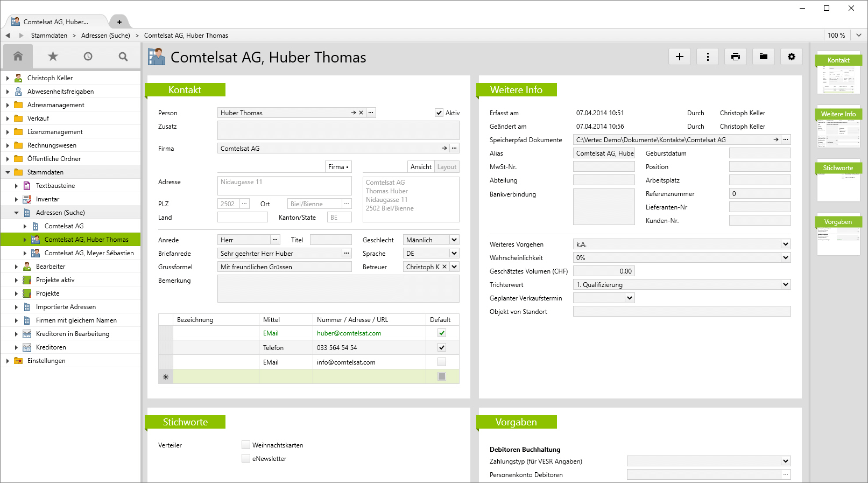Open the Wahrscheinlichkeit dropdown
This screenshot has height=483, width=868.
786,257
